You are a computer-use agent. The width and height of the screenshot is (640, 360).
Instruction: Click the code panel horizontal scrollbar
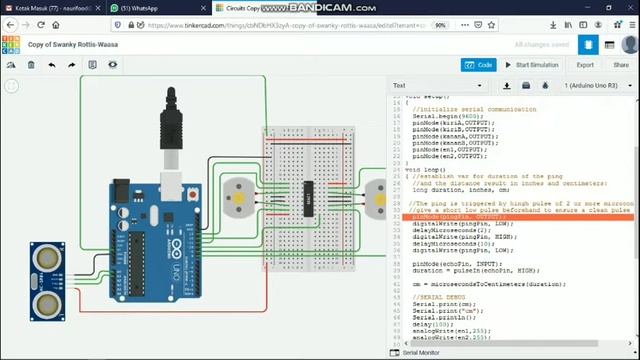pyautogui.click(x=504, y=343)
